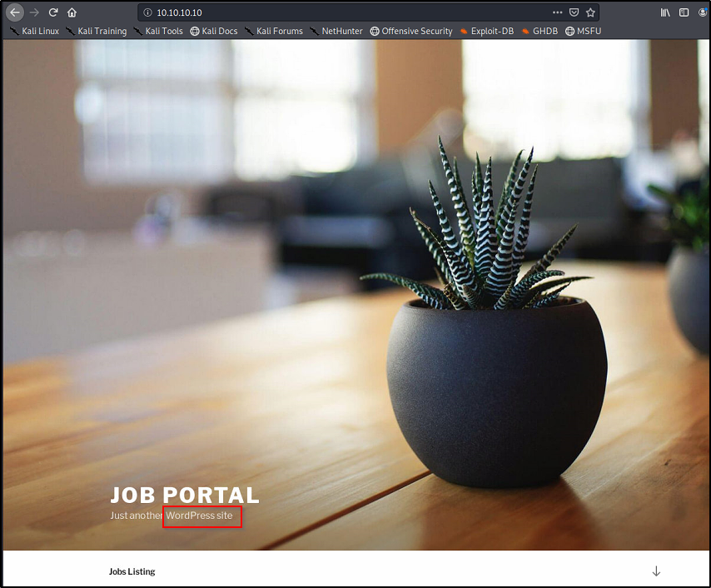
Task: Click the browser back arrow button
Action: (x=15, y=12)
